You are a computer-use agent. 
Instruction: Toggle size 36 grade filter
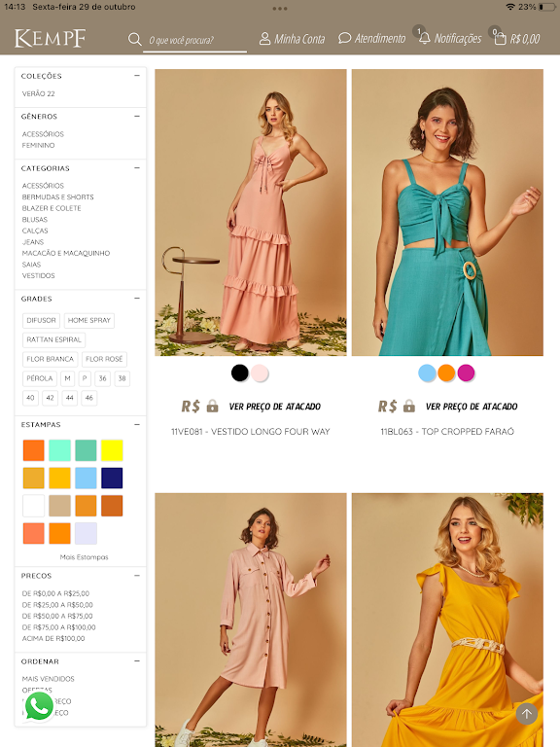(x=102, y=378)
